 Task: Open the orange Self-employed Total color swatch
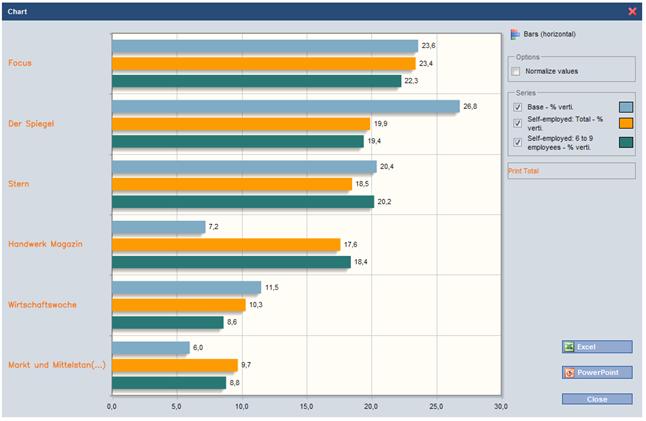626,123
